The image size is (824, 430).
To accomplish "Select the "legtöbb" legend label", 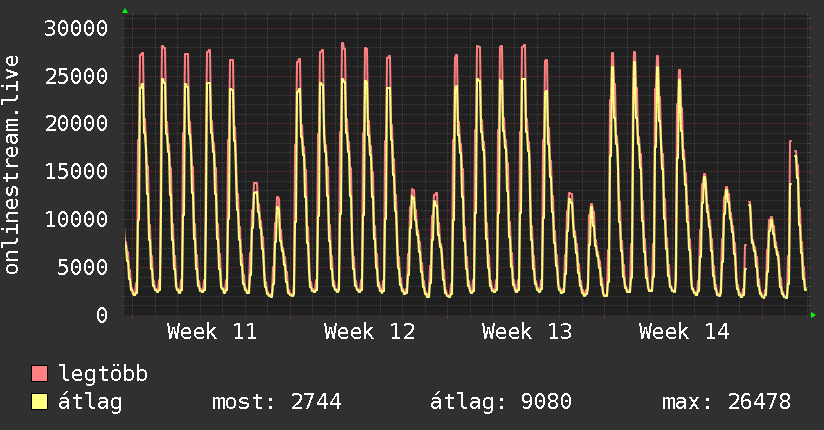I will coord(103,374).
